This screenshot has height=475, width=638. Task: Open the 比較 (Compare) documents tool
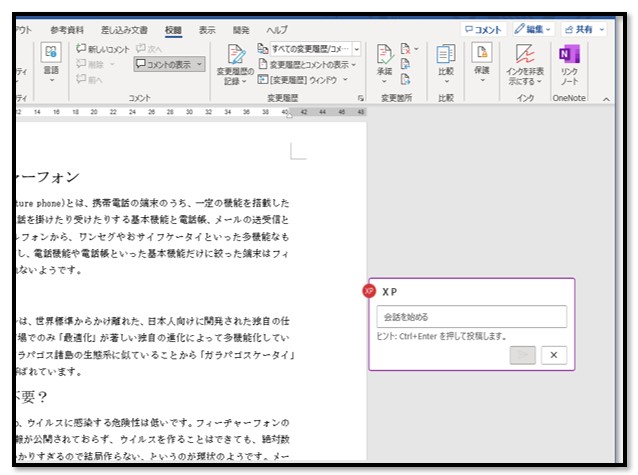(446, 63)
